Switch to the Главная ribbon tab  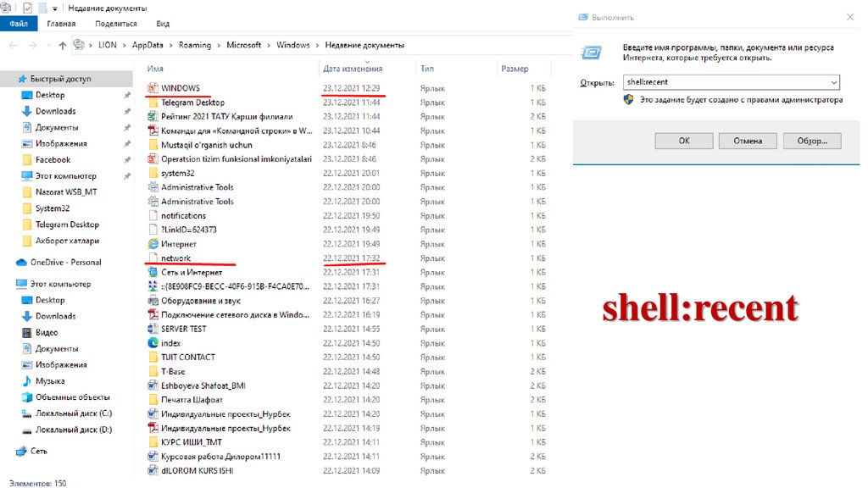click(61, 24)
